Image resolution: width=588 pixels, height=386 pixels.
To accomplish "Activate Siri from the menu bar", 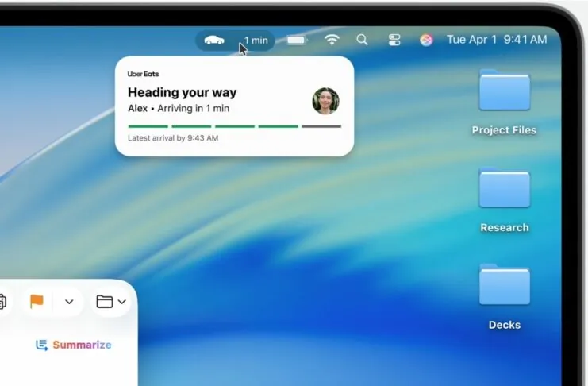I will tap(426, 40).
